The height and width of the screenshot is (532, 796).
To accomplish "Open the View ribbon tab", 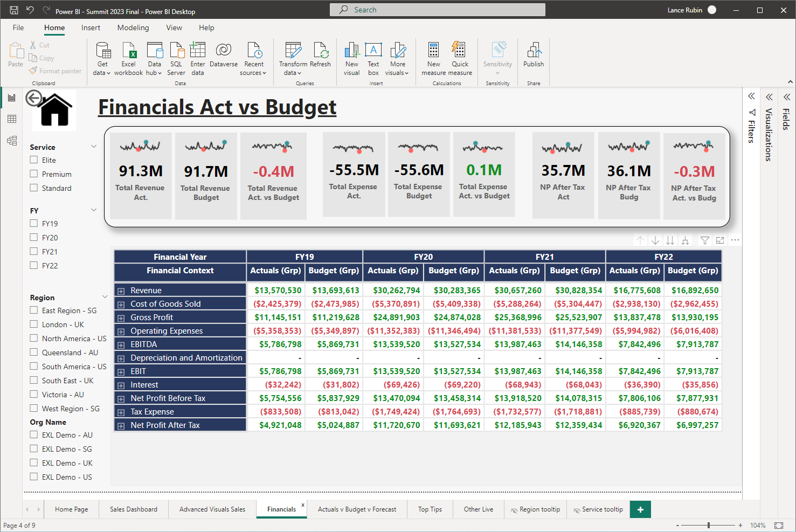I will (174, 27).
